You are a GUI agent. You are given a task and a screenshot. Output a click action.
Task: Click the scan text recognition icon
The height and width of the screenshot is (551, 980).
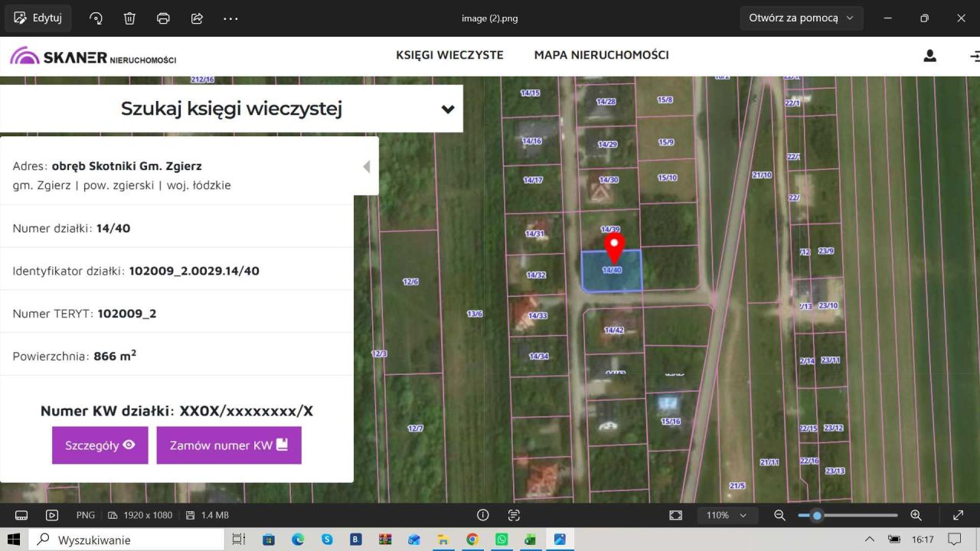point(514,515)
